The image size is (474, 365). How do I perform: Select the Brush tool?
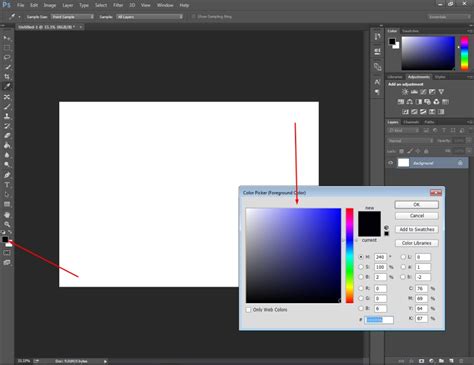pyautogui.click(x=7, y=107)
